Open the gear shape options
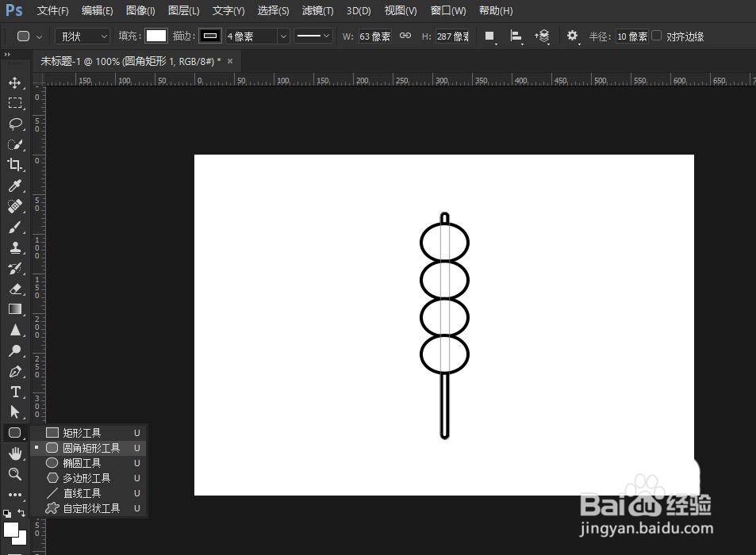The width and height of the screenshot is (756, 555). pyautogui.click(x=572, y=36)
